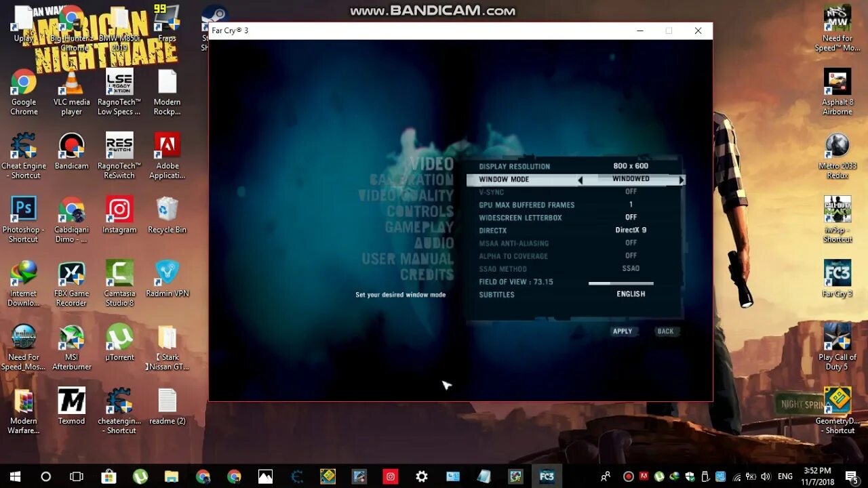
Task: Open the USER MANUAL menu item
Action: [408, 258]
